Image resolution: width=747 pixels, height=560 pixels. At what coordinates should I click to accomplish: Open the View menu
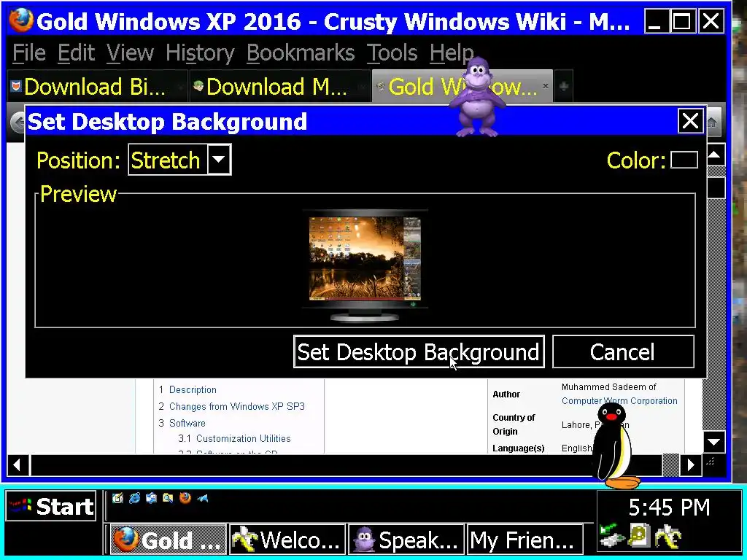pos(130,52)
